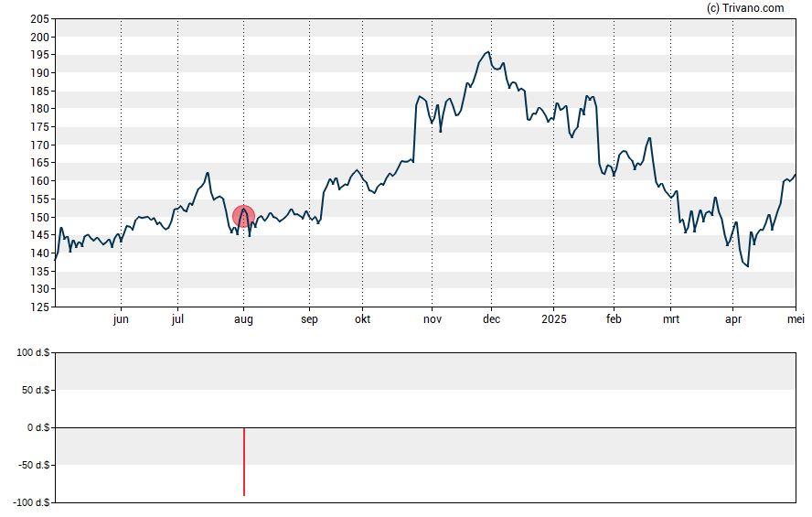Click the '50 d.$' axis label
This screenshot has height=517, width=812.
pos(36,390)
